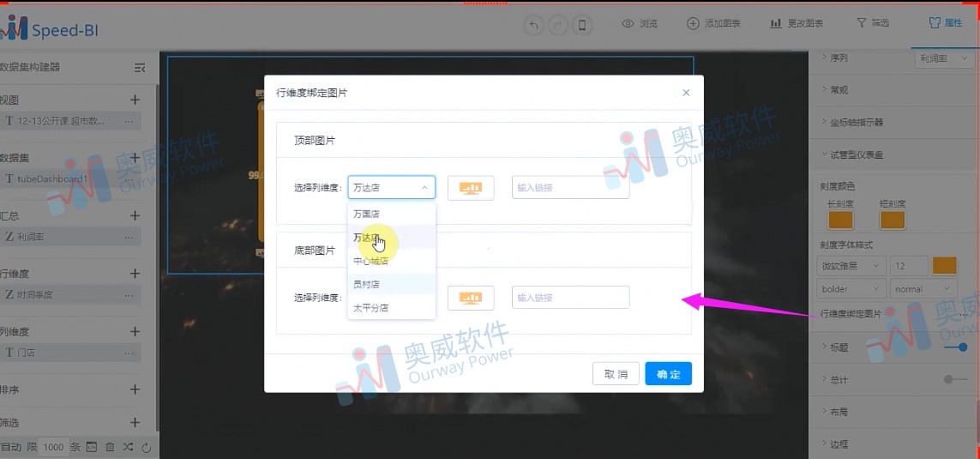Image resolution: width=980 pixels, height=459 pixels.
Task: Click the Speed-BI logo
Action: coord(49,27)
